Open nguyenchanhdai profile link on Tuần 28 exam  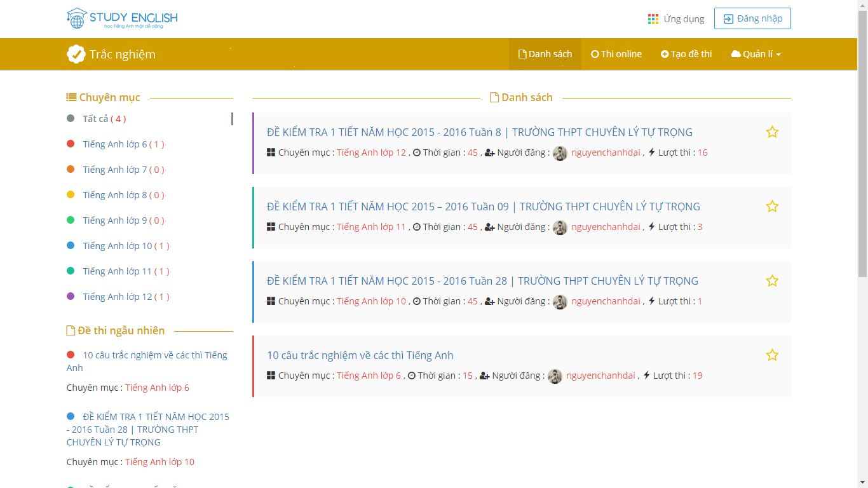coord(606,301)
